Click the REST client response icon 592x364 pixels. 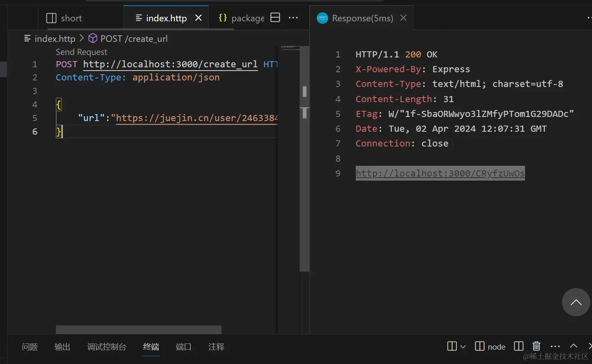322,18
